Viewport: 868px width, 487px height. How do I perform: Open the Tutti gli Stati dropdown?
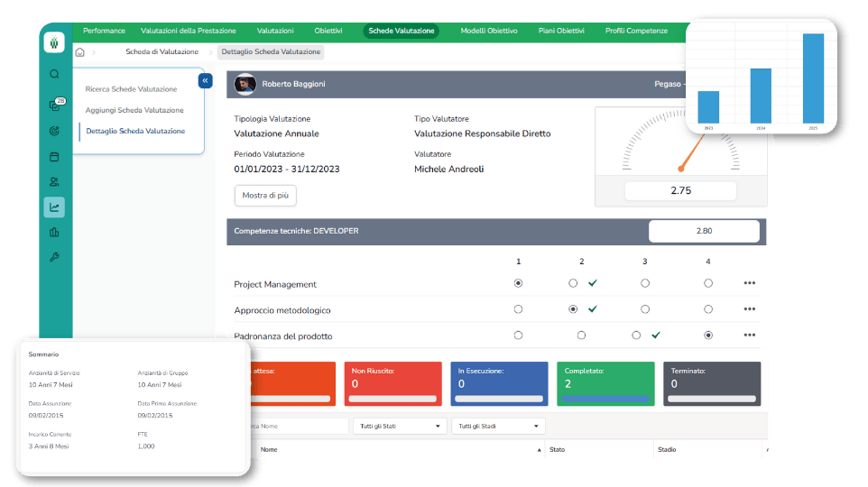click(399, 426)
